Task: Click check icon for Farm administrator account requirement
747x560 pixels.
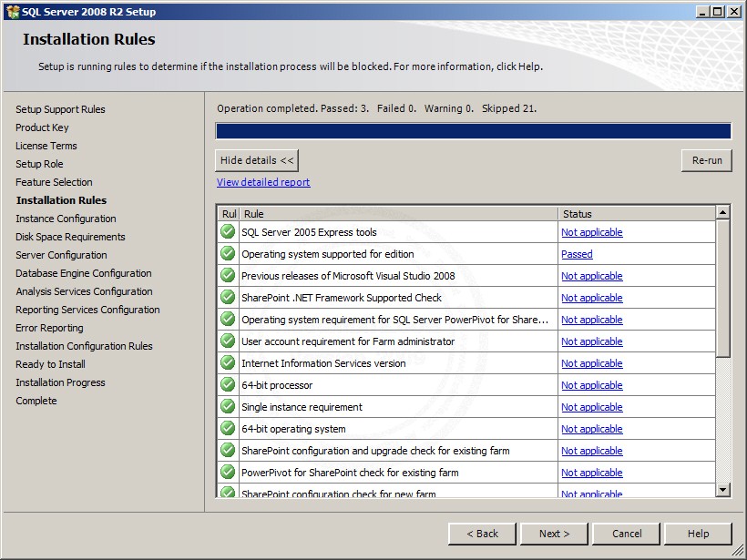Action: pyautogui.click(x=228, y=341)
